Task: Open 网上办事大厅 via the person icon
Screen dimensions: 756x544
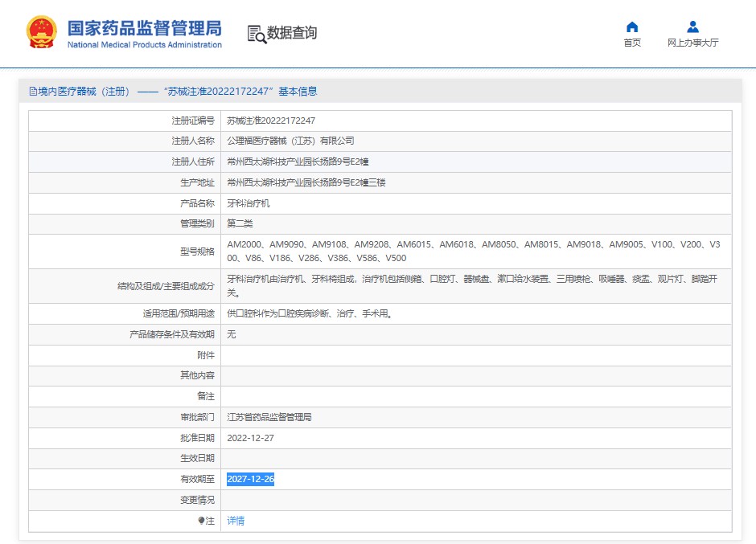Action: tap(692, 27)
